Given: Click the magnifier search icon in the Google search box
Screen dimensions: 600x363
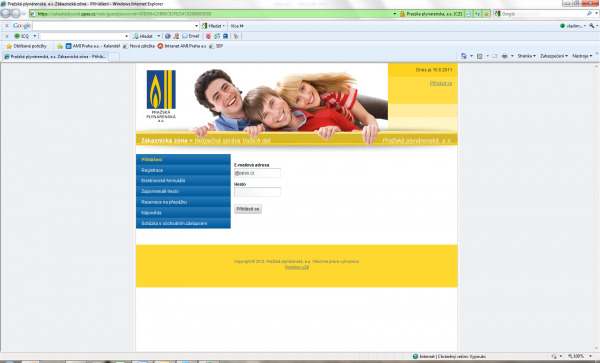Looking at the screenshot, I should pyautogui.click(x=589, y=14).
